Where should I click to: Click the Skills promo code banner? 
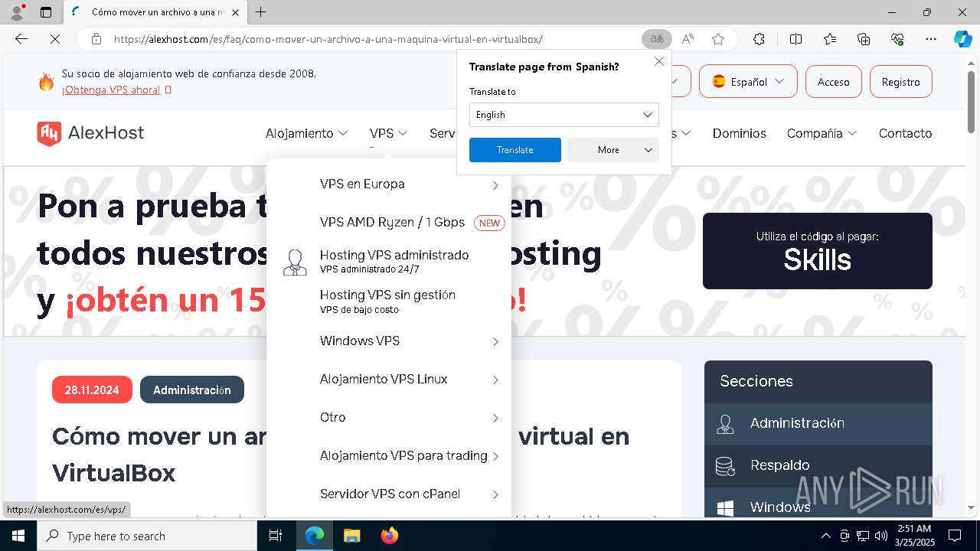click(x=817, y=251)
